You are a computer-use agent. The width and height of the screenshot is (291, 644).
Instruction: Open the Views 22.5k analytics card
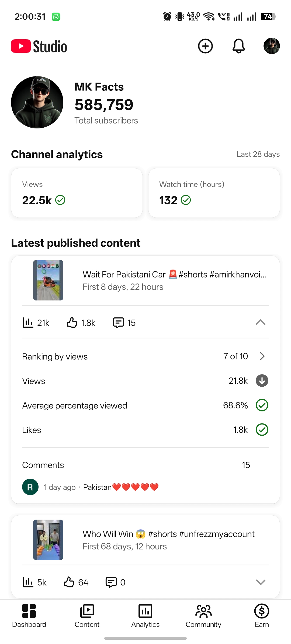click(x=77, y=193)
